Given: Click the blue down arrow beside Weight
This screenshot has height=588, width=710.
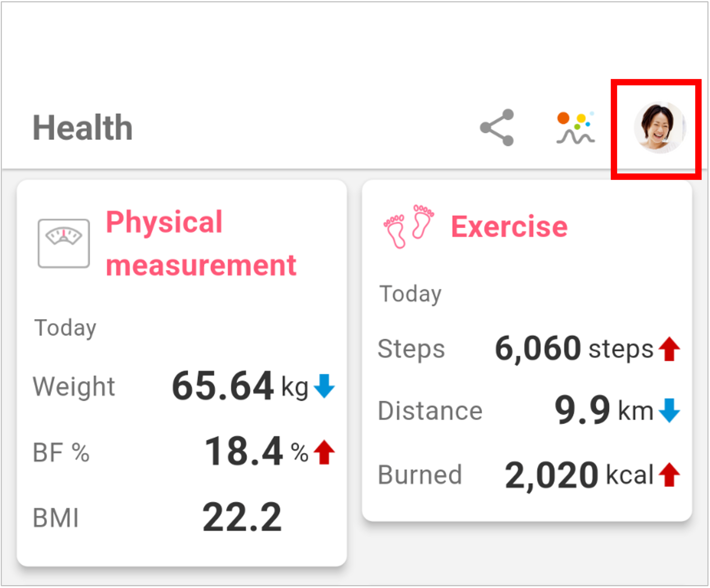Looking at the screenshot, I should [x=324, y=386].
